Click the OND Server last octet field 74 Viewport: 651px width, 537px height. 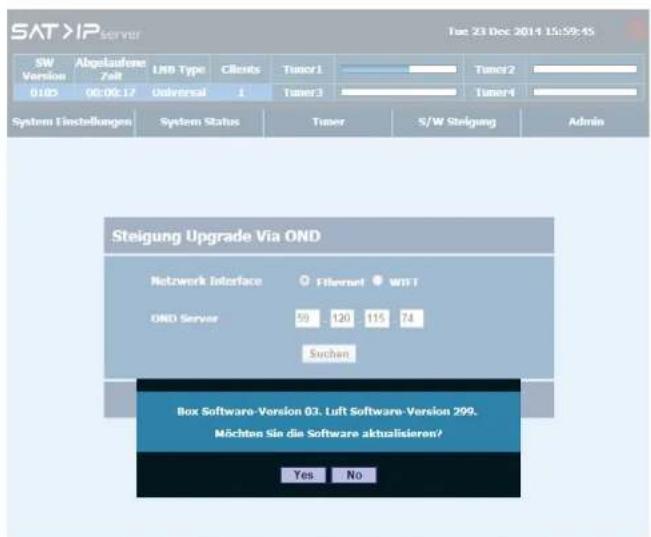411,319
